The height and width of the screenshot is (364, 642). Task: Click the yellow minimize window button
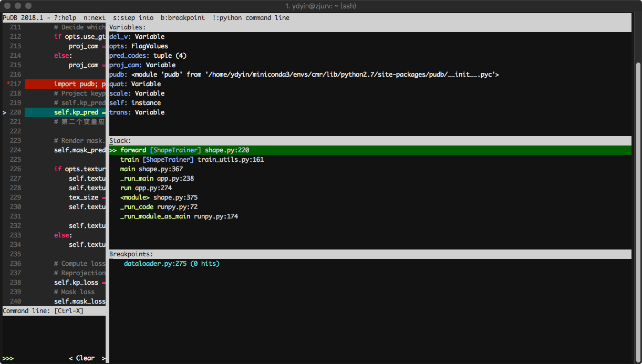(17, 6)
